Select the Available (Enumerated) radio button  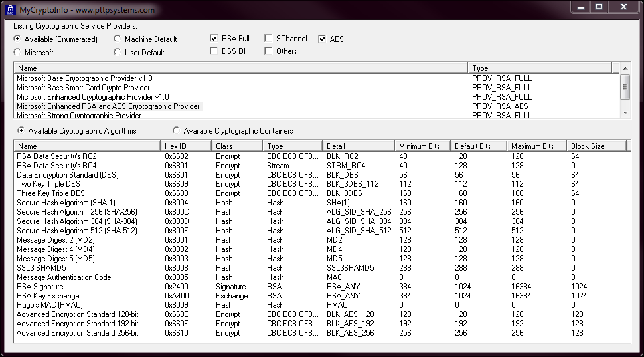pos(17,39)
